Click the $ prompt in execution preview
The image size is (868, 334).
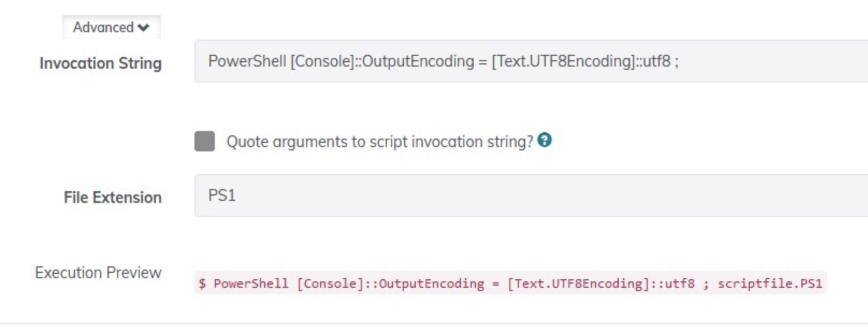click(x=202, y=284)
